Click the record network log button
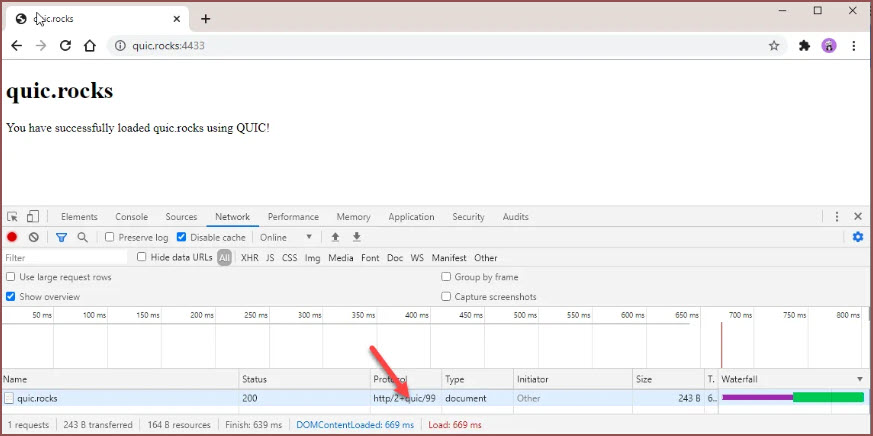This screenshot has width=873, height=436. [12, 237]
